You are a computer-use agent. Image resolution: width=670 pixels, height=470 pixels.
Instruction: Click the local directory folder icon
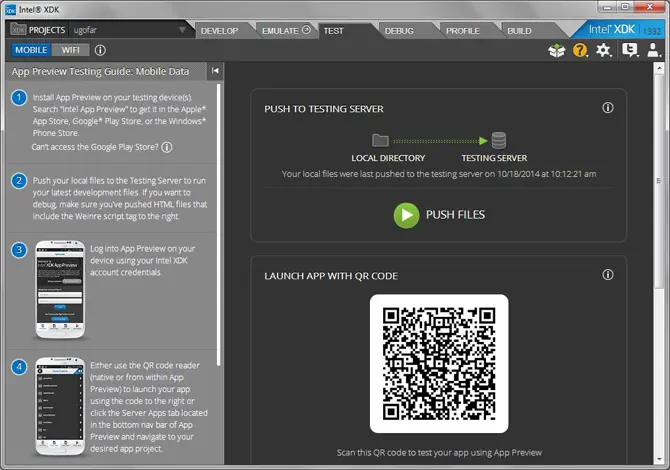[380, 140]
